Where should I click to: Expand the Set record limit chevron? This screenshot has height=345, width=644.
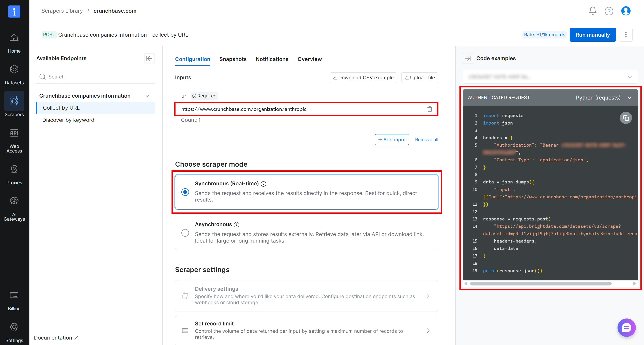point(428,331)
